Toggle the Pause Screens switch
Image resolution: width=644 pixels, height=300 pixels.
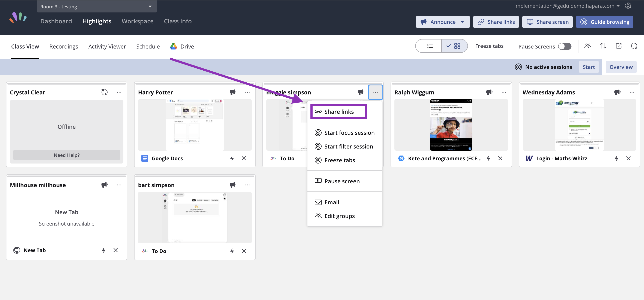click(x=565, y=46)
